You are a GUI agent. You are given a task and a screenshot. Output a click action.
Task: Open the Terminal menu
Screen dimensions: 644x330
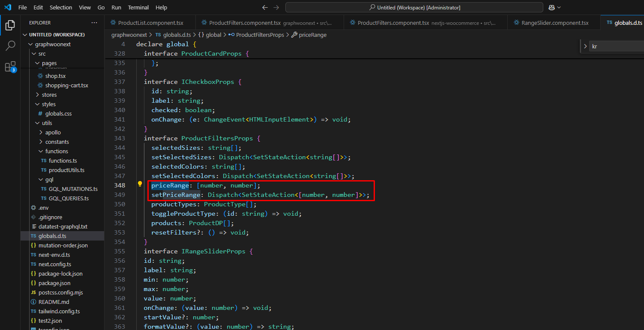click(x=138, y=8)
